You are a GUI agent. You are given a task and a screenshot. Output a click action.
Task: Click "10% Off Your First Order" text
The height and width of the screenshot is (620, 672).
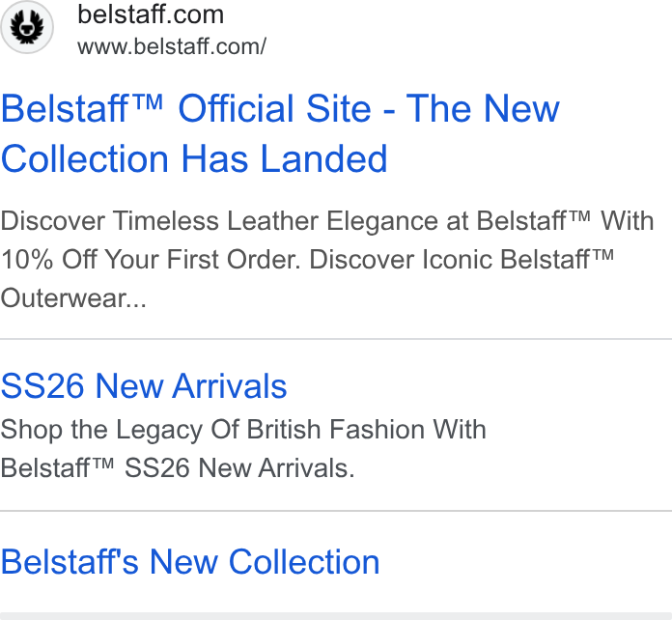coord(151,260)
